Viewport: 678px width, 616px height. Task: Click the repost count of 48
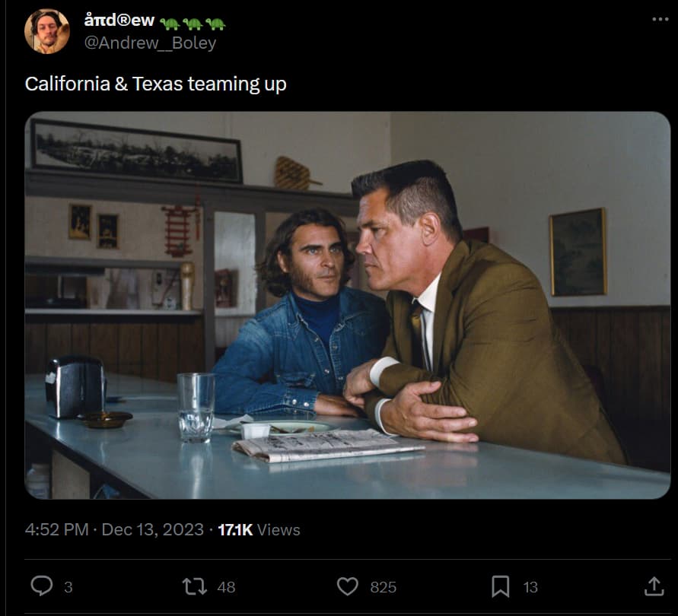[226, 586]
